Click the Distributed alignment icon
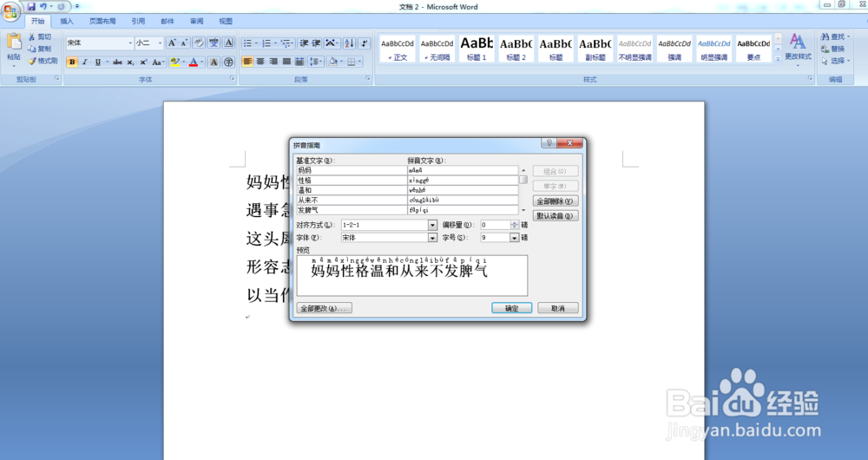The height and width of the screenshot is (460, 868). [x=299, y=62]
